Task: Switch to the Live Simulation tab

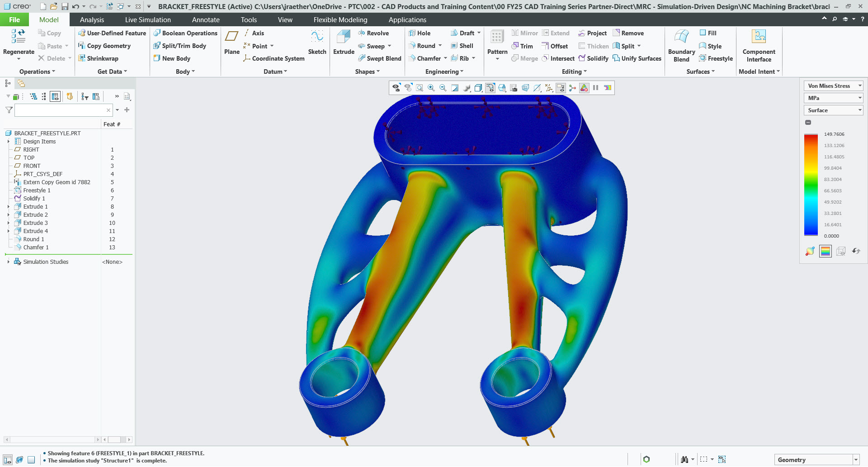Action: tap(148, 20)
